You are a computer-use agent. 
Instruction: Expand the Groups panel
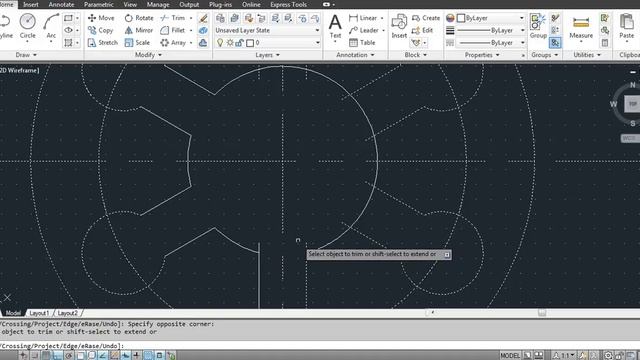pos(544,55)
